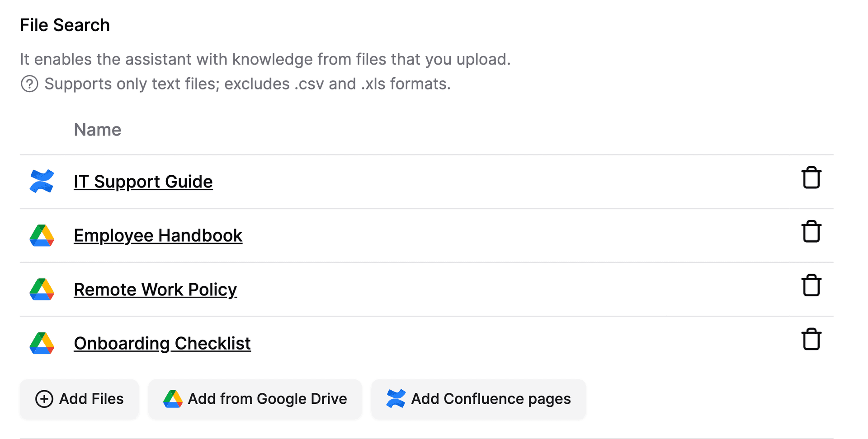Click the Google Drive icon beside Onboarding Checklist
The image size is (868, 439).
coord(41,343)
